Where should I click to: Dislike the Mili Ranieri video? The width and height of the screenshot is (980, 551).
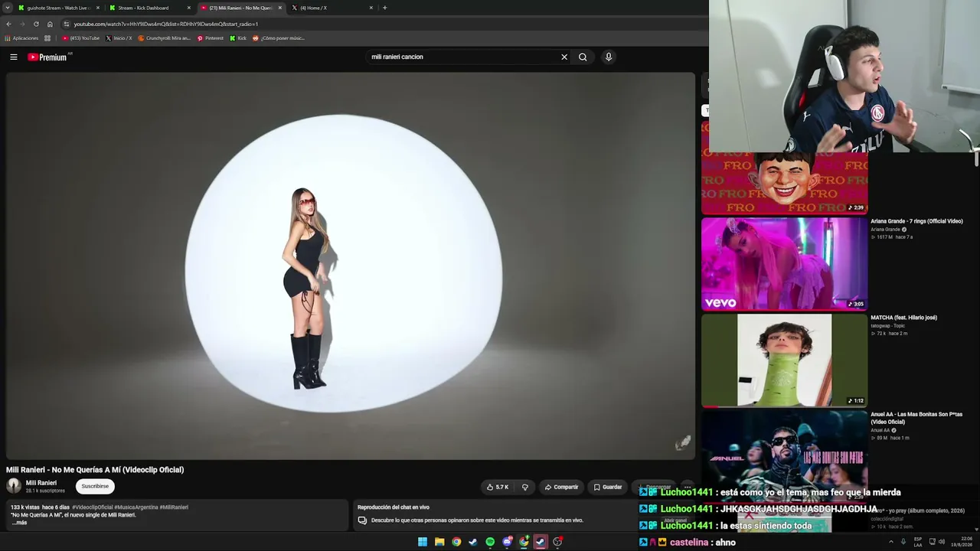coord(525,487)
